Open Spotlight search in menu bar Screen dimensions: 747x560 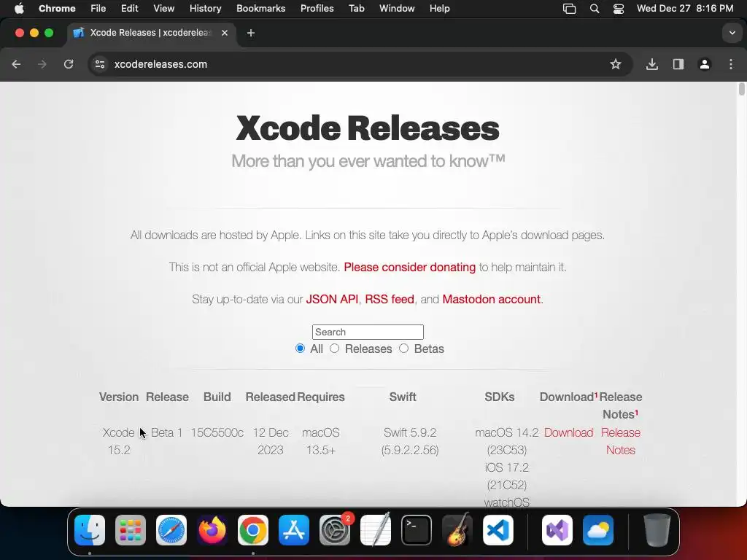click(595, 9)
